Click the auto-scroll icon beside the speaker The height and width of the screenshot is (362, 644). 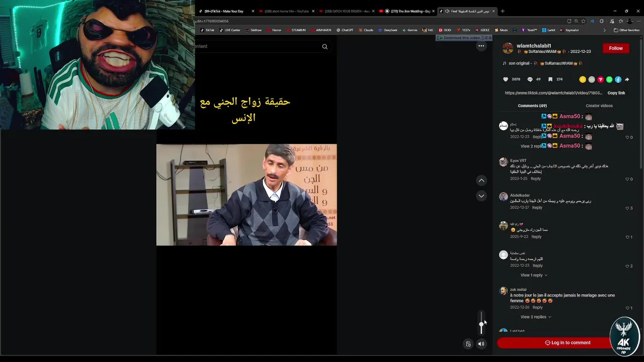[468, 344]
